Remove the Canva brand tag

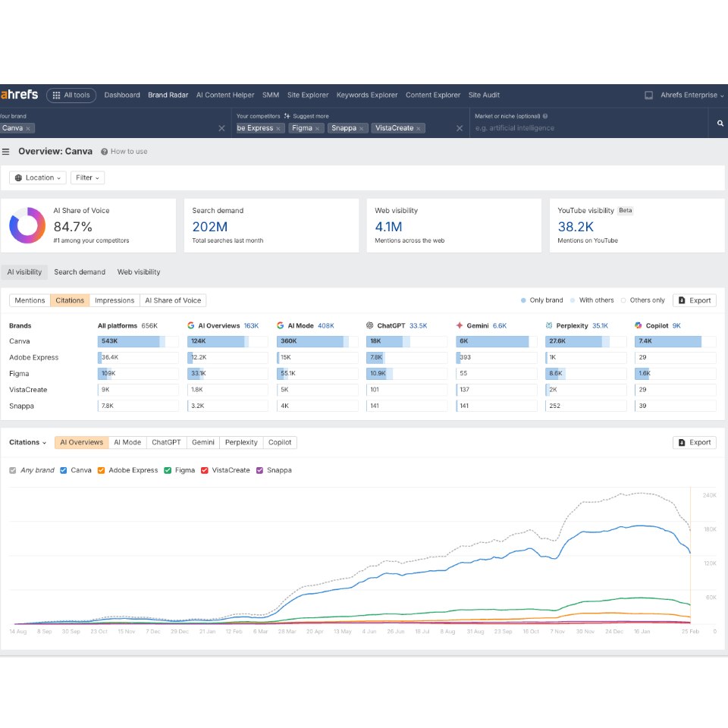click(x=28, y=129)
